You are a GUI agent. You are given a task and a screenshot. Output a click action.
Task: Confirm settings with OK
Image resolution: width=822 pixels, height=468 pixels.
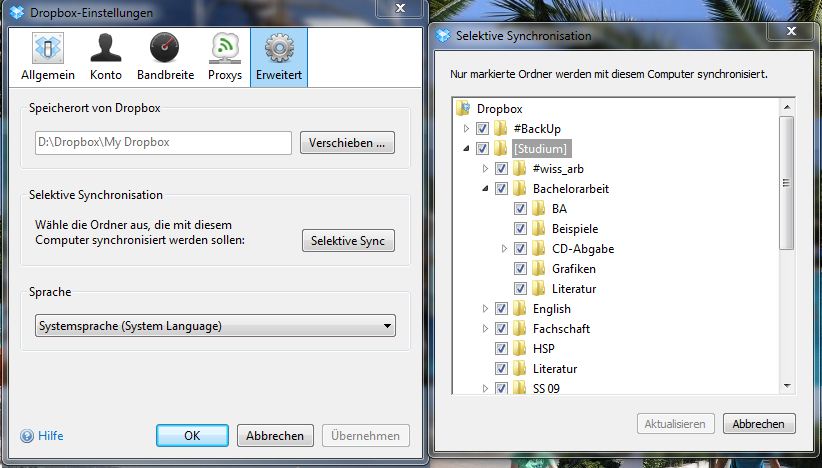[x=192, y=436]
